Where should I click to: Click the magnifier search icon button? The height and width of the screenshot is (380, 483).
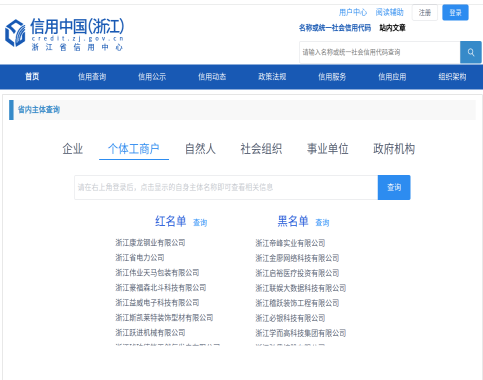[x=471, y=52]
